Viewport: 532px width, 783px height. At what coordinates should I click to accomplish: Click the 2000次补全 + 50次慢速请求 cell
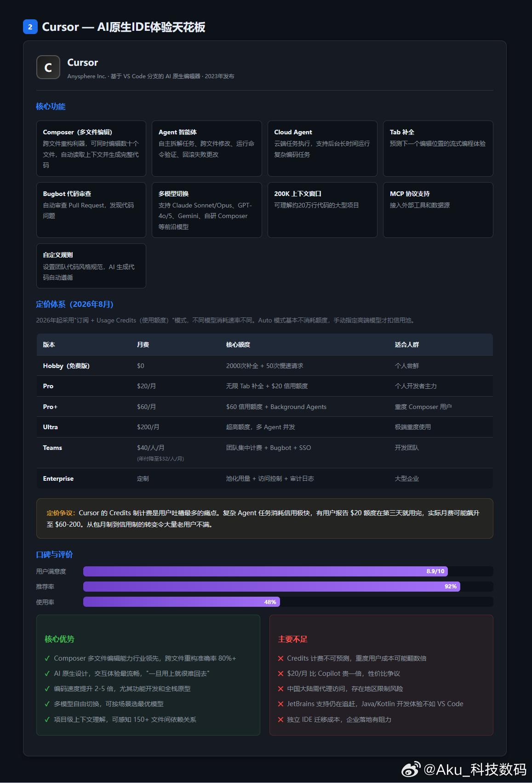[264, 366]
